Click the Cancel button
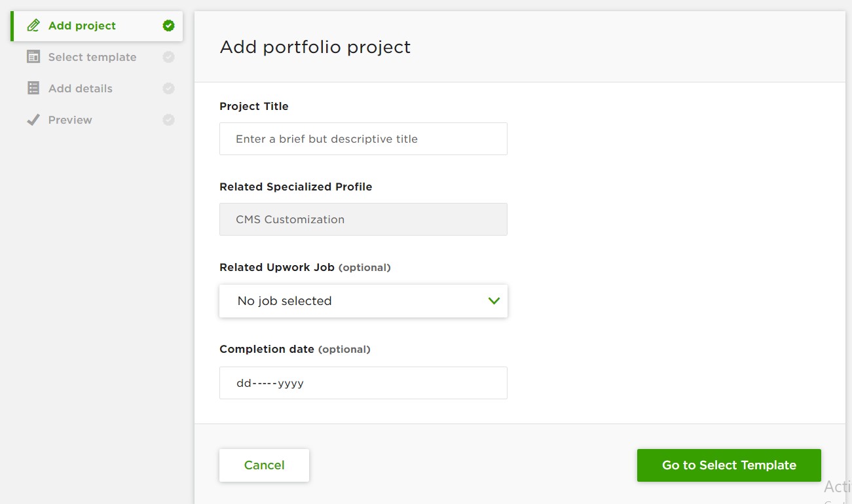Viewport: 852px width, 504px height. 264,465
